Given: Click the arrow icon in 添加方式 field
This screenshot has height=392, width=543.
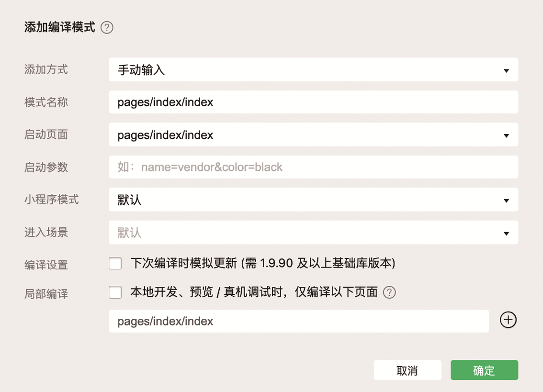Looking at the screenshot, I should [x=506, y=71].
